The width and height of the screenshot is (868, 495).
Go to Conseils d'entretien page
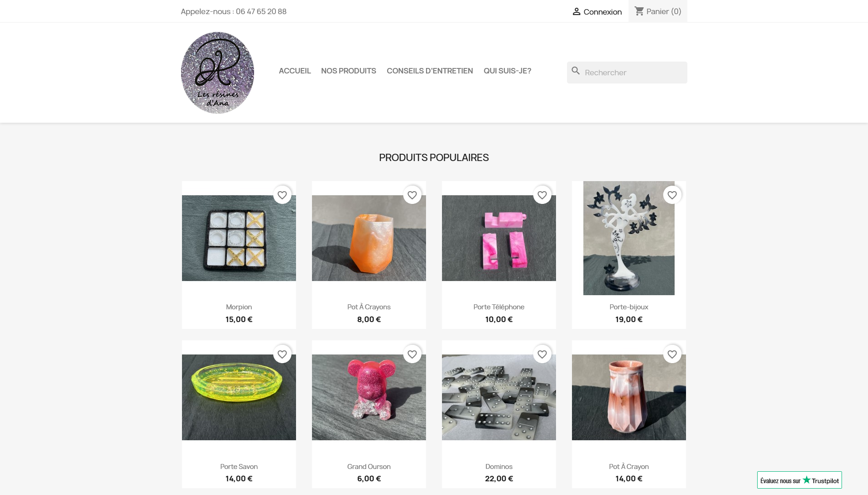coord(430,71)
